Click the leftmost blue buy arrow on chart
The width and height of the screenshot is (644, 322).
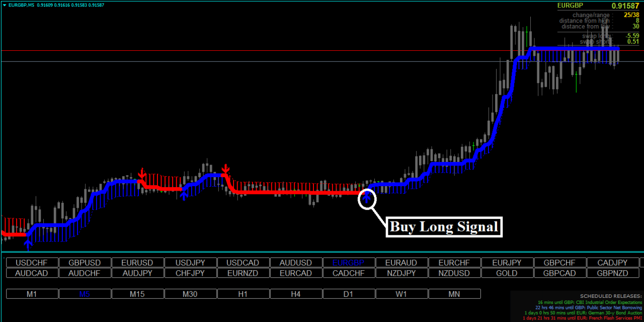[28, 245]
